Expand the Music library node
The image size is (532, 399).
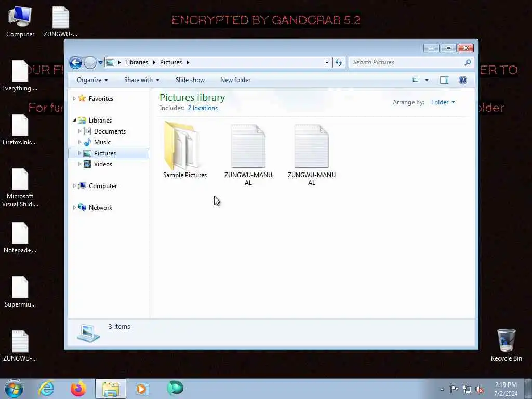[x=79, y=142]
